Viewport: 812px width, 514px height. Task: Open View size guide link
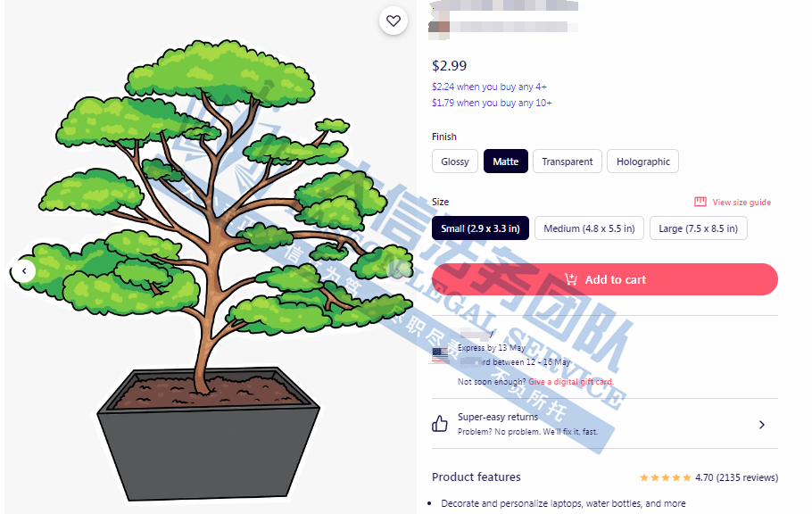[x=741, y=202]
